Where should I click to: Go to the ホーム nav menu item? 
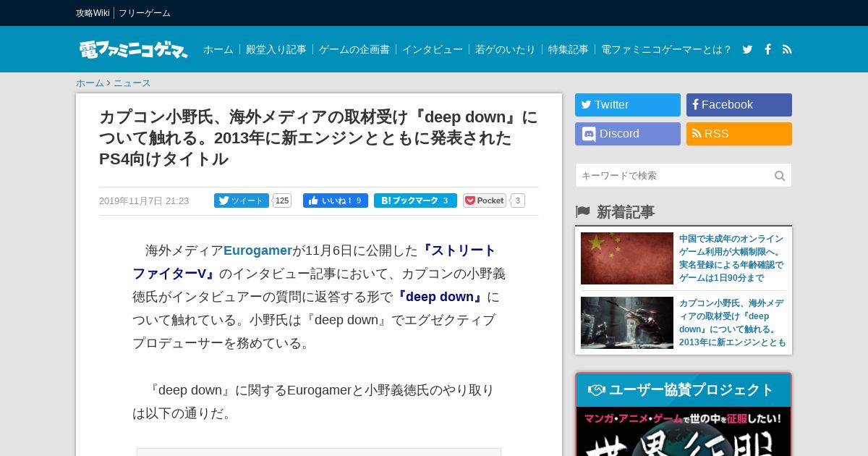point(218,49)
